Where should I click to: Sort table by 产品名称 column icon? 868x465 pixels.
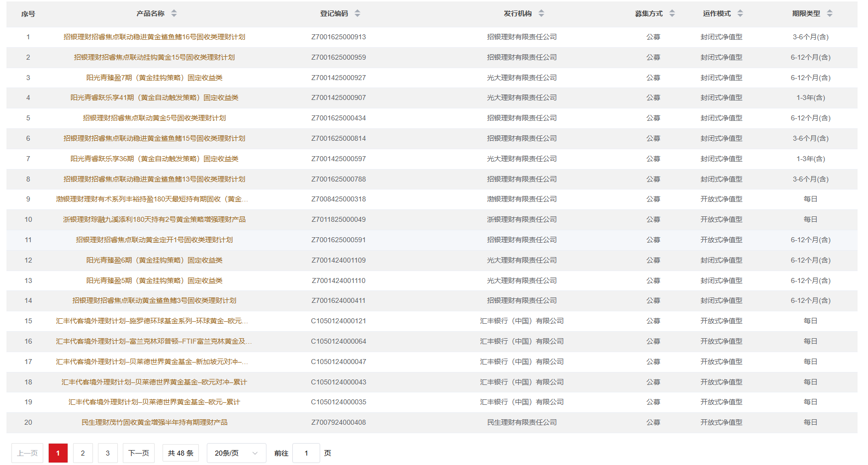tap(174, 13)
